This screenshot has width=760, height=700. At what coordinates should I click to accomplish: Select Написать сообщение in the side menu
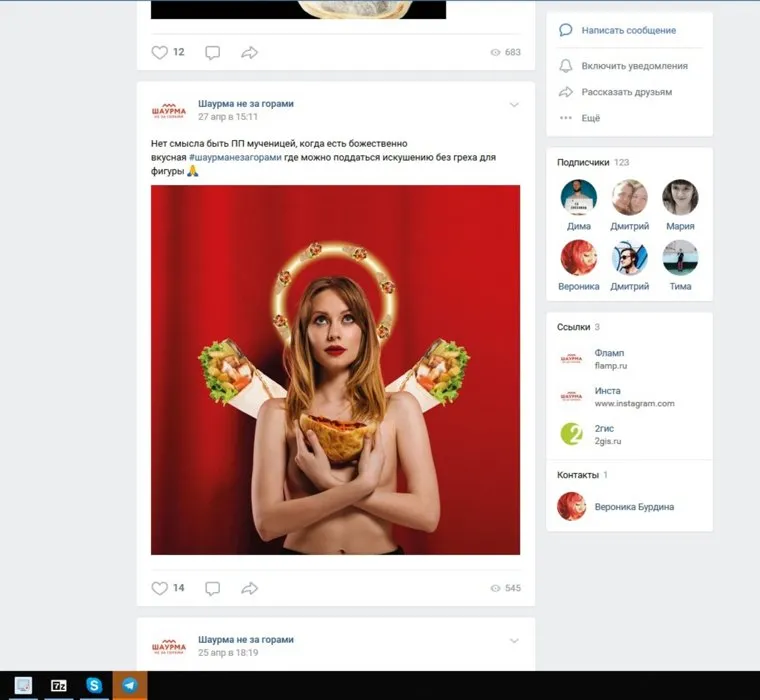(x=629, y=30)
